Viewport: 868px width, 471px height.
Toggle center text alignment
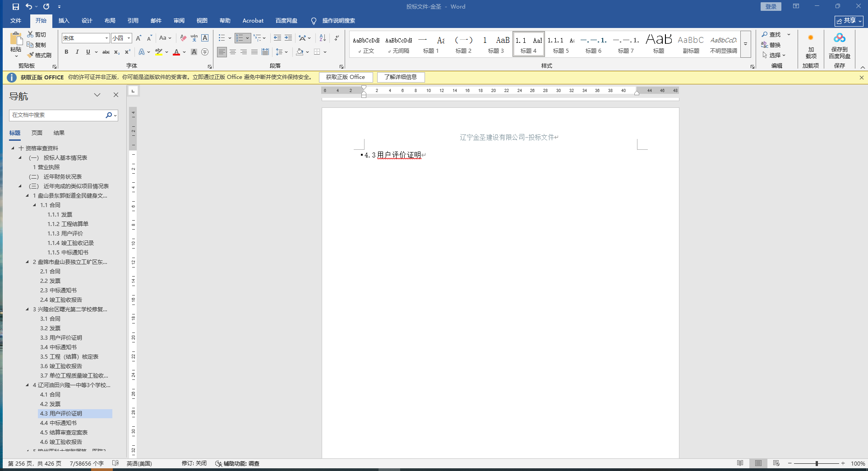tap(233, 52)
